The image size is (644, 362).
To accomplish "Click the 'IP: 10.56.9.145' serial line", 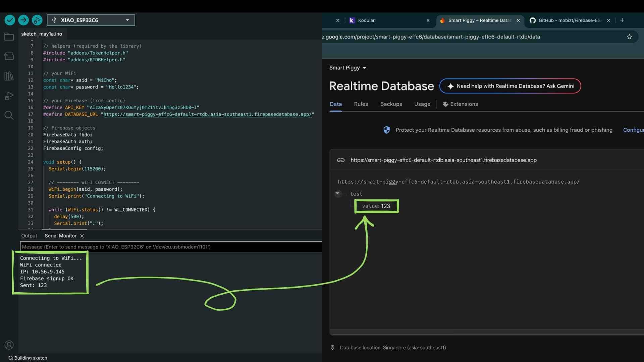I will 42,272.
